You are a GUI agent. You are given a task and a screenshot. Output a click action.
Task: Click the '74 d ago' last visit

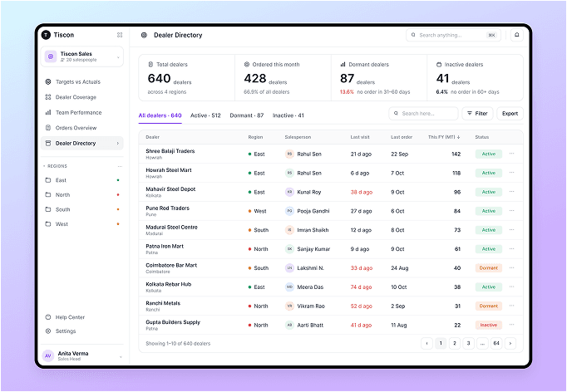[x=362, y=287]
